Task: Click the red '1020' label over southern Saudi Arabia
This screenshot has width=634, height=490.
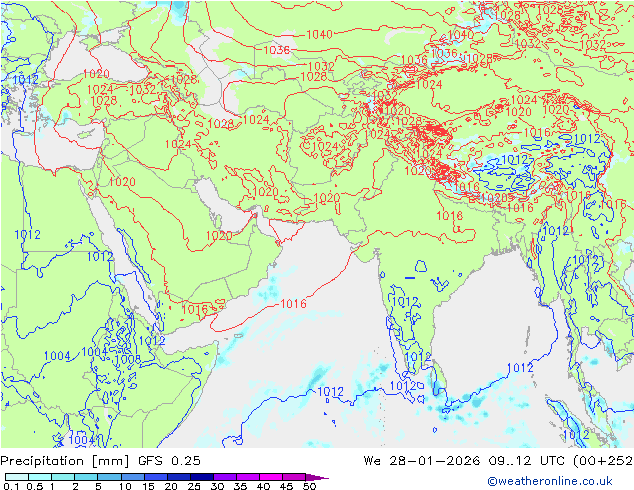Action: click(219, 236)
